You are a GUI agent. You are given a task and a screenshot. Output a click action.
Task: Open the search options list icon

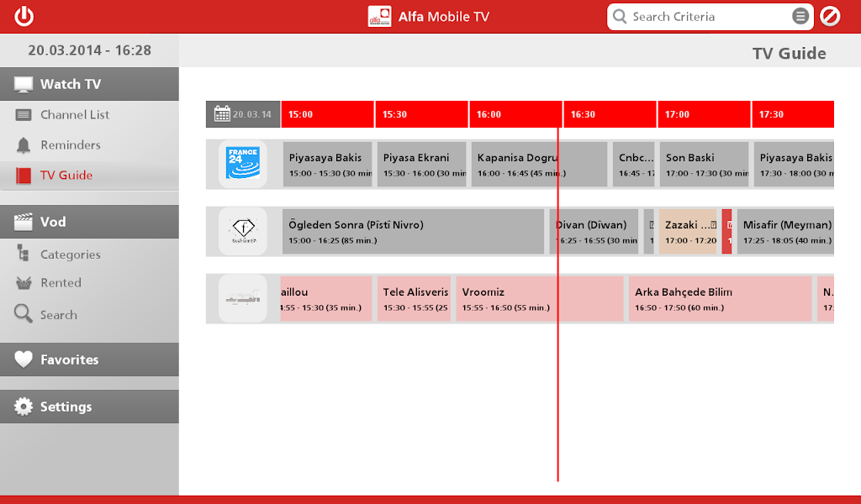[x=800, y=16]
